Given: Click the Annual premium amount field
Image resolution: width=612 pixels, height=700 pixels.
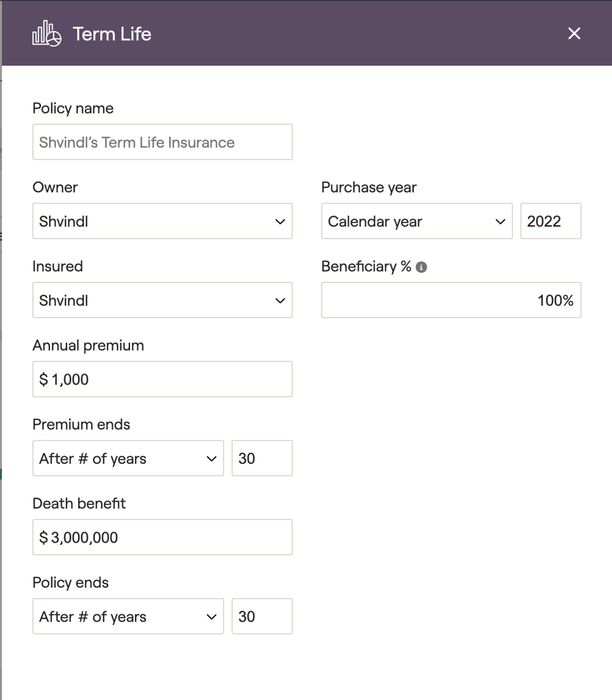Looking at the screenshot, I should [162, 379].
